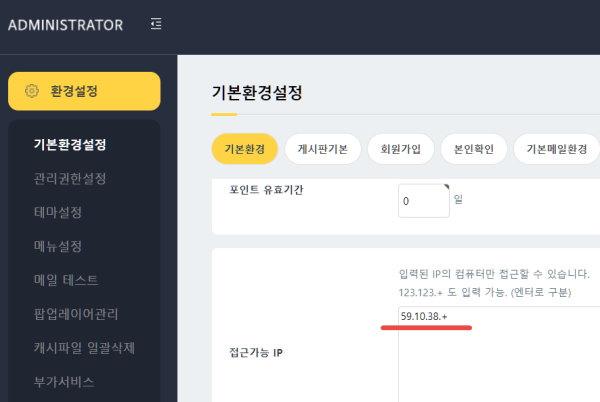600x402 pixels.
Task: Switch to the 기본메일환경 tab
Action: (555, 148)
